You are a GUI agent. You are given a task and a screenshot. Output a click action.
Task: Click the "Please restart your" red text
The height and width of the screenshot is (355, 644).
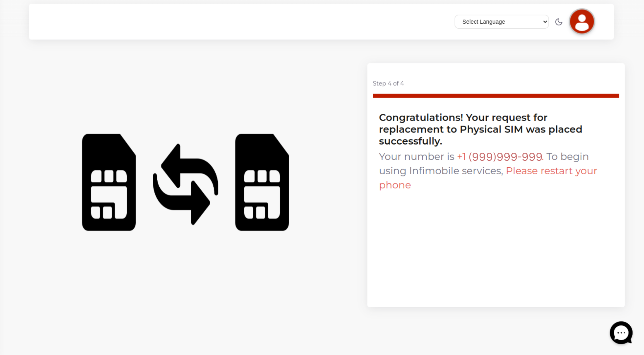pyautogui.click(x=551, y=171)
